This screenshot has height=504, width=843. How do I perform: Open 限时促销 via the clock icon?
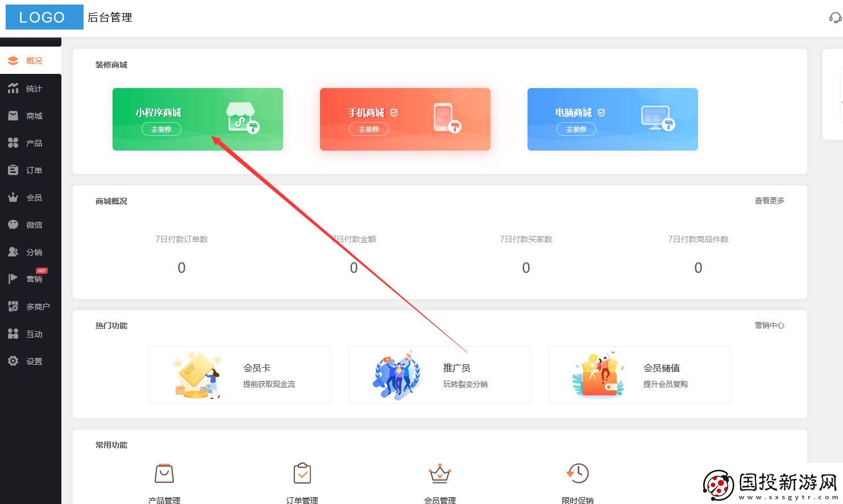click(x=578, y=473)
